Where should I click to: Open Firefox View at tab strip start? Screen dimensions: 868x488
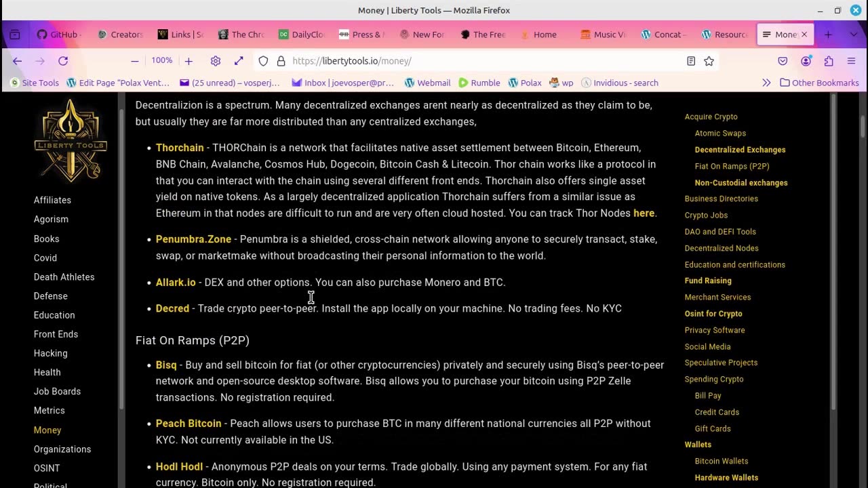15,35
